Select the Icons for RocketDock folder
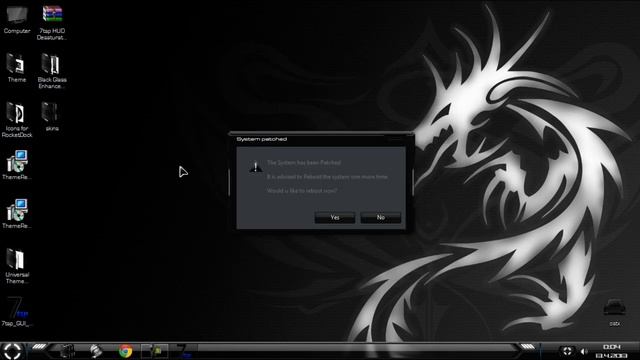The height and width of the screenshot is (360, 640). pos(17,120)
